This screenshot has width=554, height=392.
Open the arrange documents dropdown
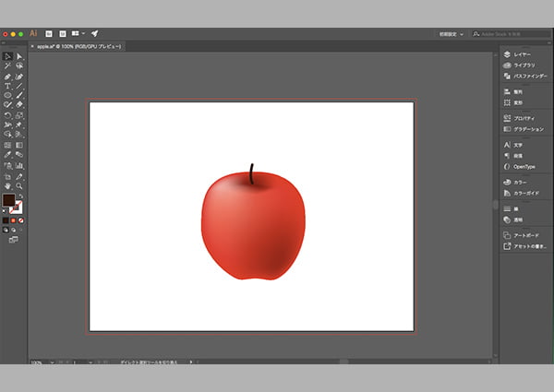(x=77, y=33)
